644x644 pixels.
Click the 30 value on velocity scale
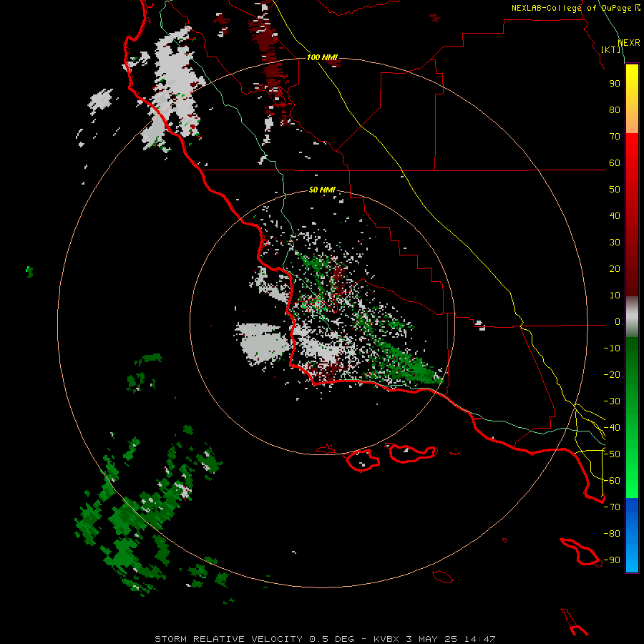coord(615,243)
